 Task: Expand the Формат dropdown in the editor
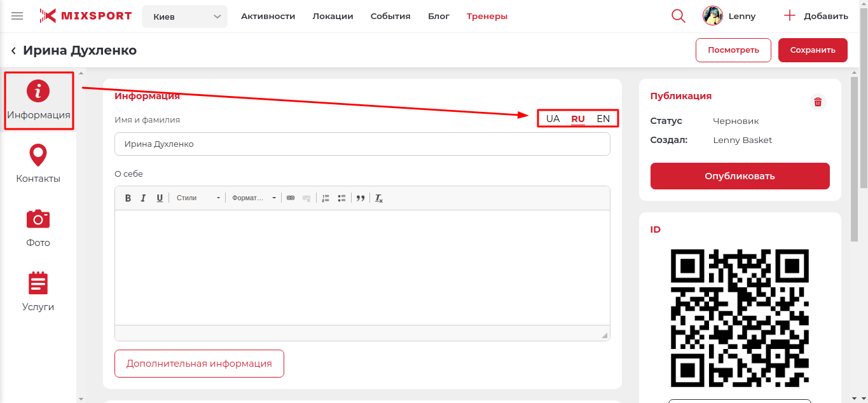254,198
